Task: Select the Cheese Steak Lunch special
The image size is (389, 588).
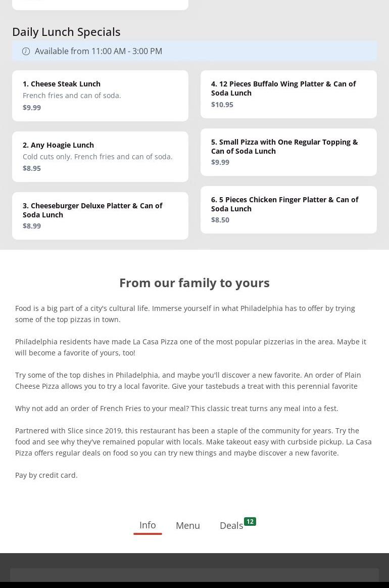Action: pyautogui.click(x=100, y=96)
